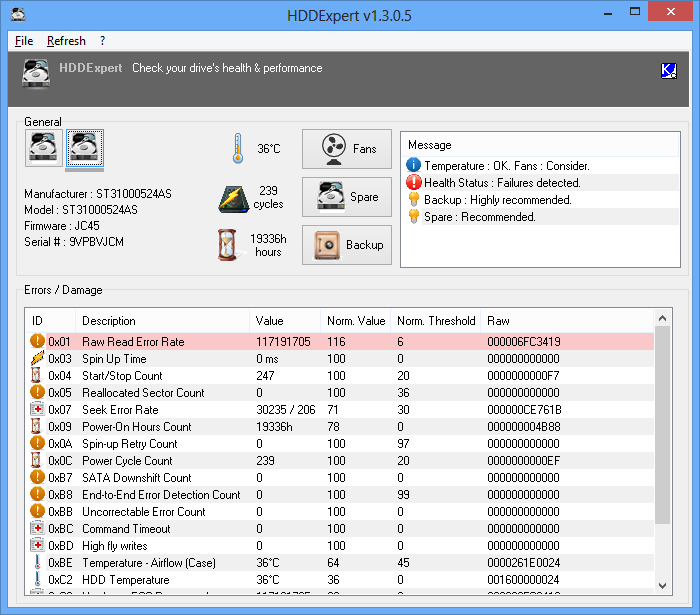This screenshot has height=615, width=700.
Task: Select the Raw Read Error Rate row
Action: 340,341
